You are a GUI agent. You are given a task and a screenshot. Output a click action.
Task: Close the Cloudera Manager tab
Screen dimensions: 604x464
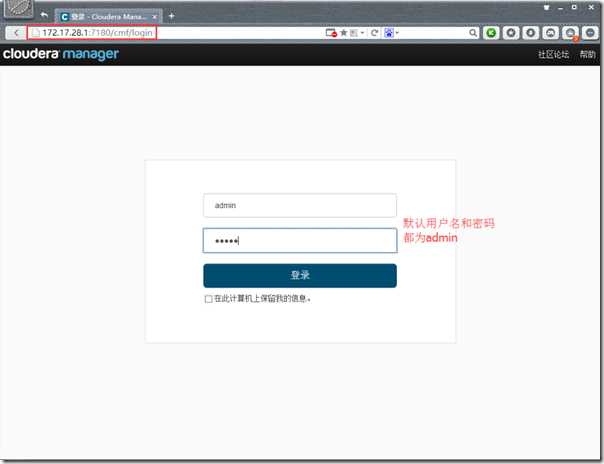(154, 17)
